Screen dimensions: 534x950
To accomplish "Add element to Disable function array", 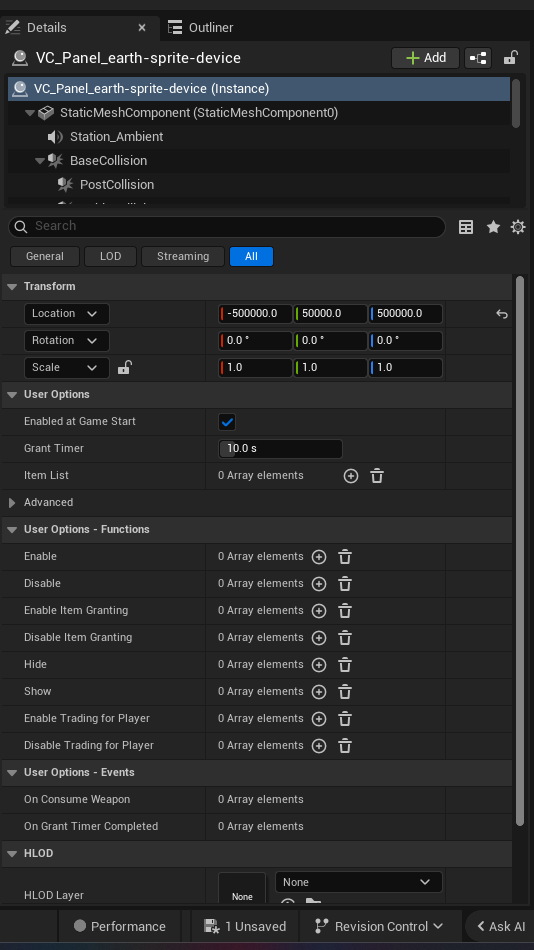I will (319, 584).
